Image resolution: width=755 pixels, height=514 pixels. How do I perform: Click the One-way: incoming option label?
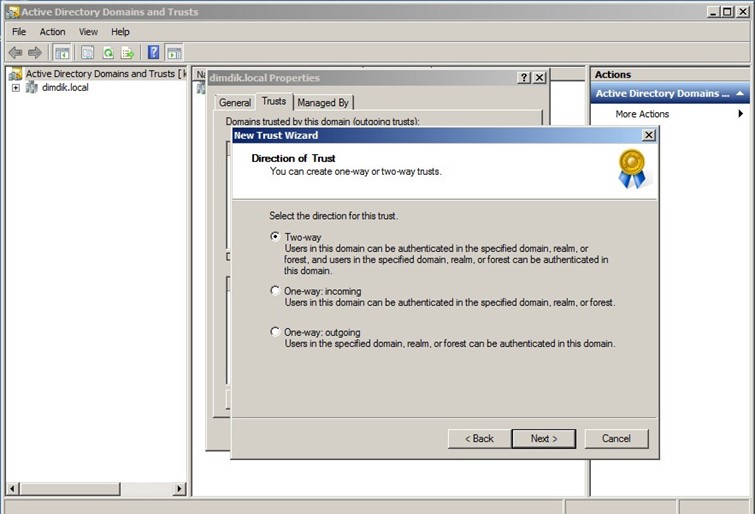[x=322, y=291]
